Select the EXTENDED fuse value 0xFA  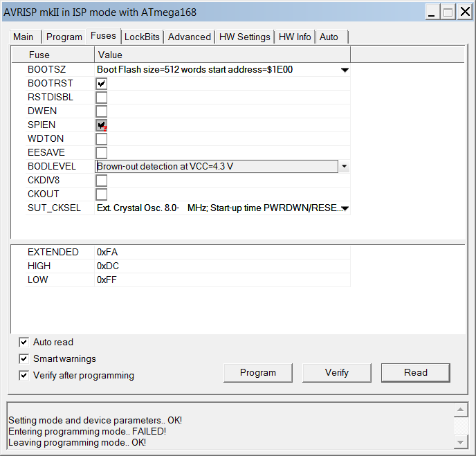point(107,253)
